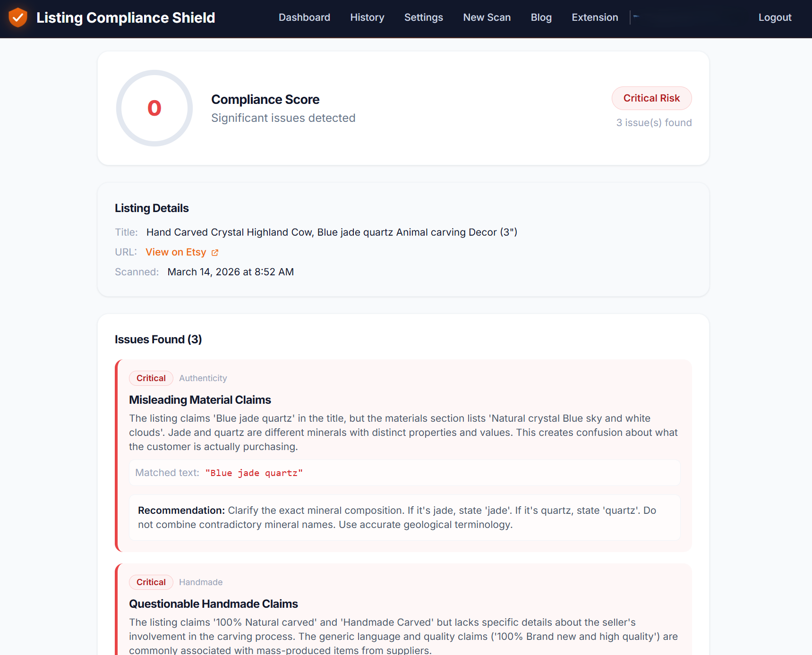Click the Issues Found (3) heading

point(158,339)
